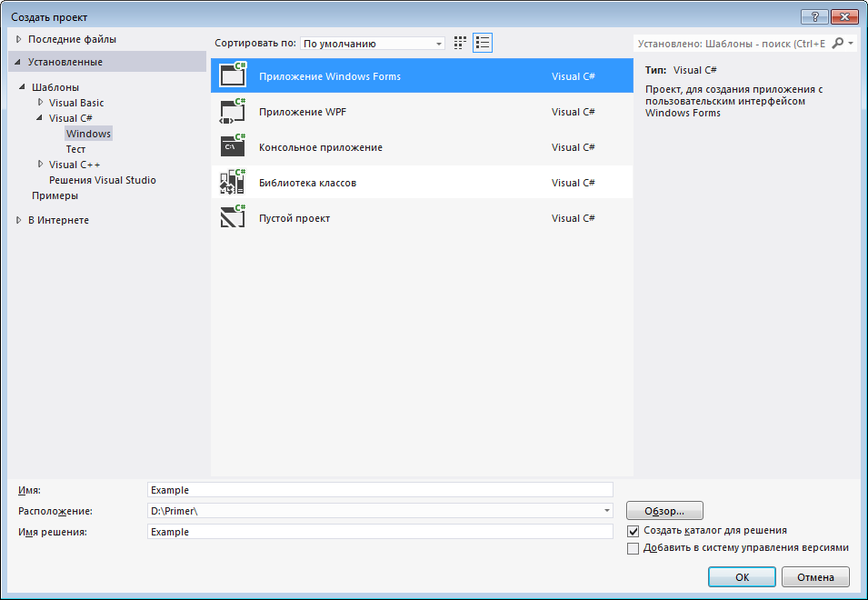This screenshot has height=600, width=868.
Task: Open the location path dropdown arrow
Action: 607,510
